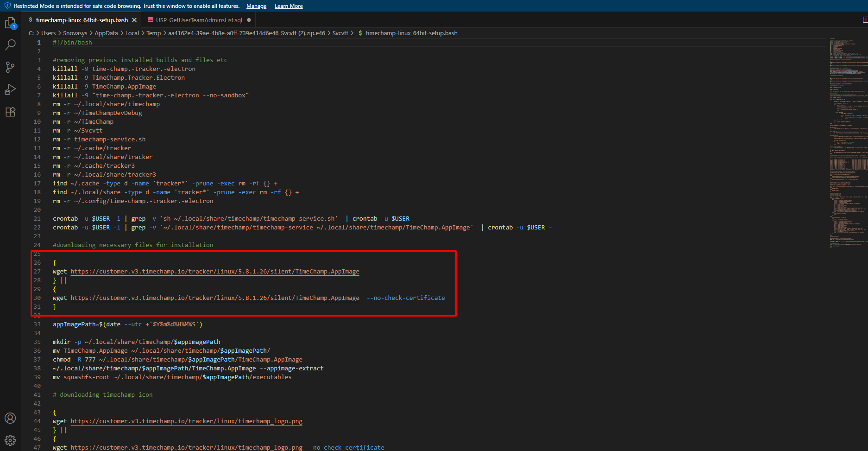Select the timechamp-linux_64bit-setup.bash tab

tap(82, 20)
